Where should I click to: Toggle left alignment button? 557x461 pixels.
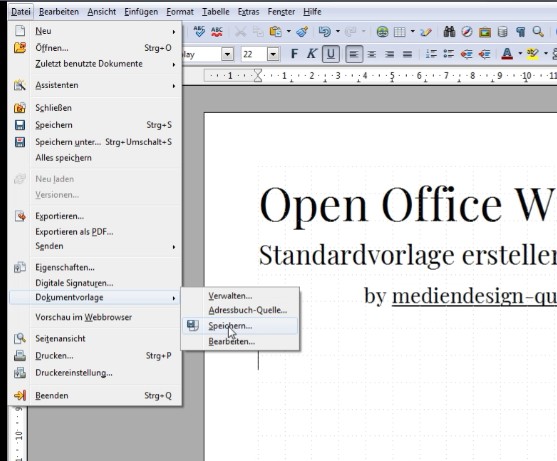pyautogui.click(x=354, y=54)
